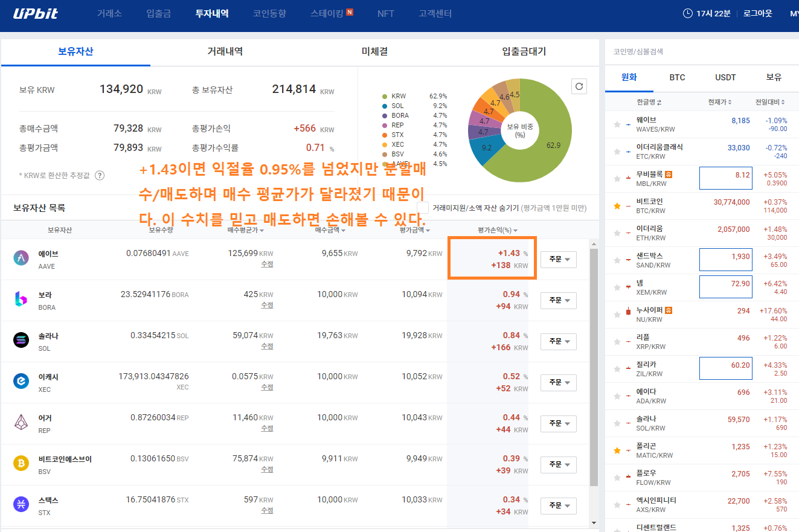
Task: Switch to the 거래내역 tab
Action: [225, 52]
